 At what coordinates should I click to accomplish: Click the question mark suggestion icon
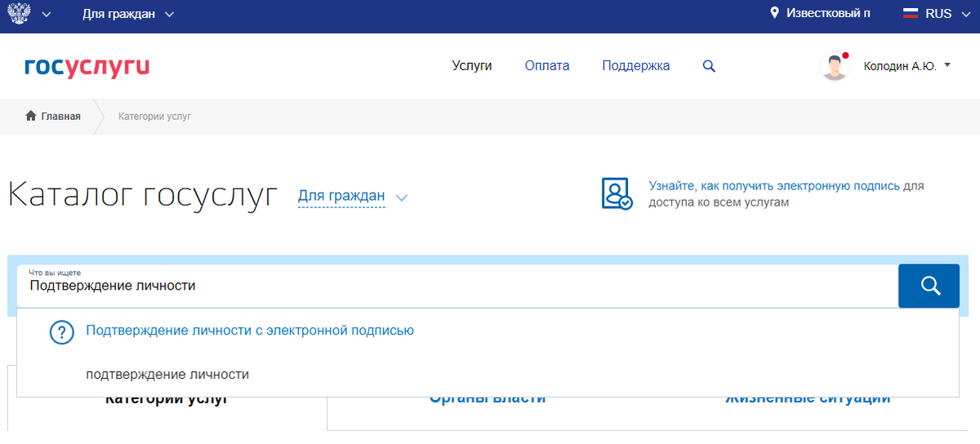click(62, 332)
